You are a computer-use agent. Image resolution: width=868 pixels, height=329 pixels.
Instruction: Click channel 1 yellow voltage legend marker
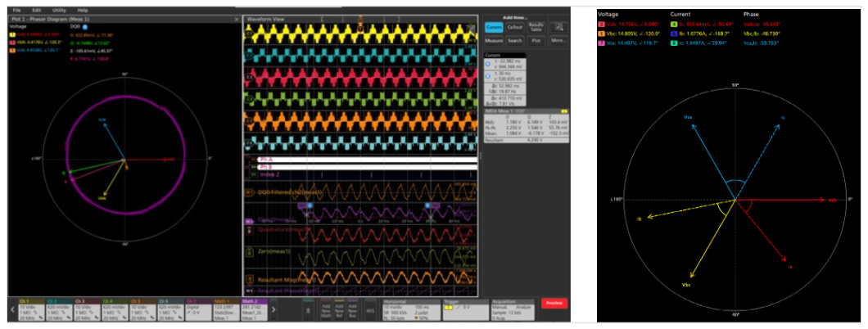(13, 35)
